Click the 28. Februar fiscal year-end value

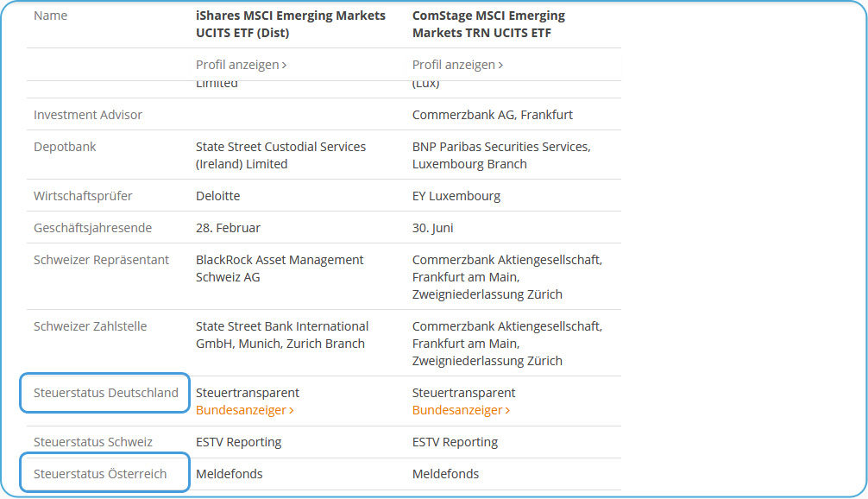(228, 228)
